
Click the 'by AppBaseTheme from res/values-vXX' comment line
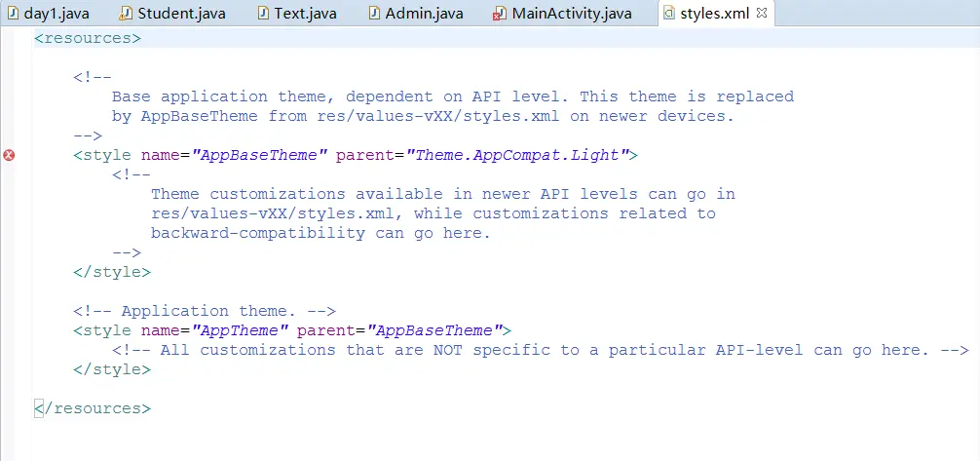(x=423, y=116)
